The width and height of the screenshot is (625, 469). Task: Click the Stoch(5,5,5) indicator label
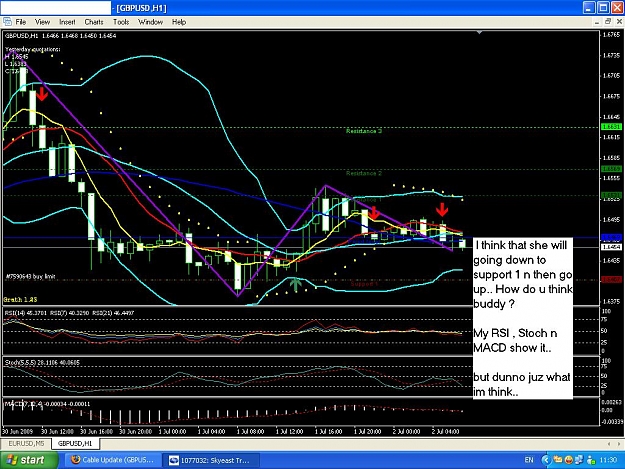click(42, 362)
